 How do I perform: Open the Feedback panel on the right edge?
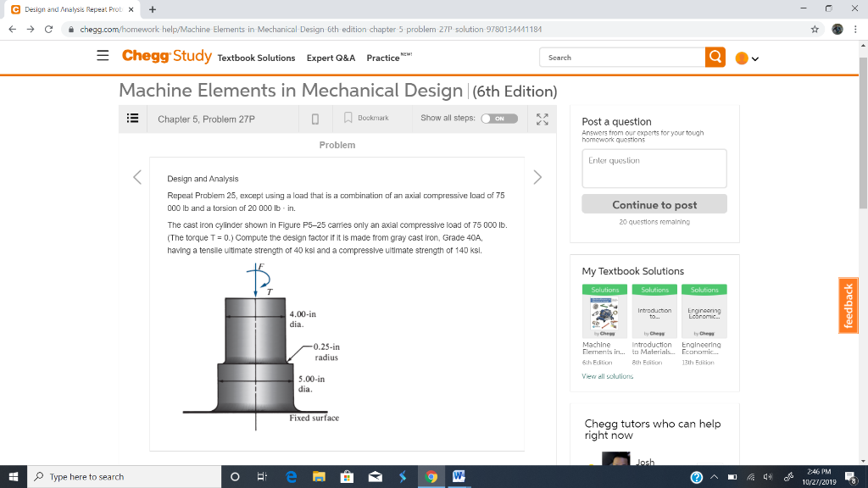(848, 305)
